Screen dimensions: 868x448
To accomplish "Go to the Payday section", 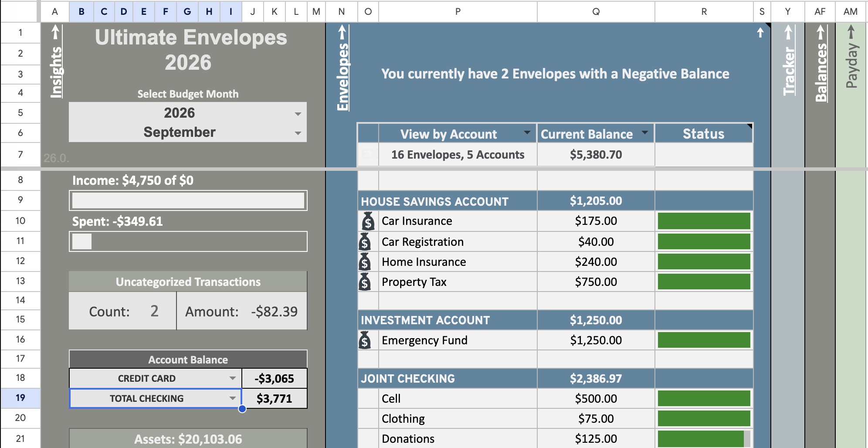I will pos(851,66).
